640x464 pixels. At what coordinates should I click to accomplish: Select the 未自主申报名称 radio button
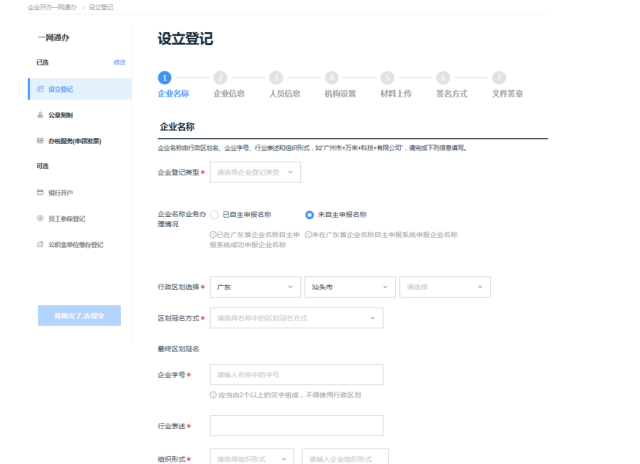click(309, 215)
